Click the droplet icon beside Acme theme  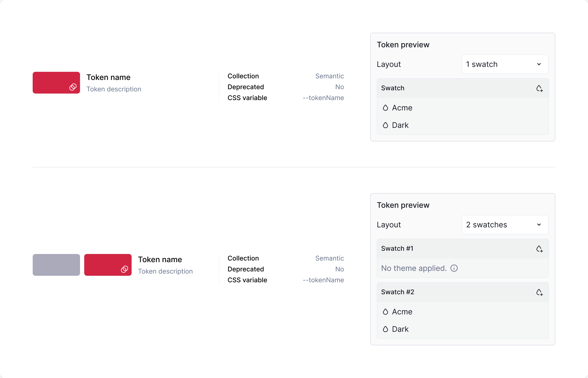click(x=385, y=108)
